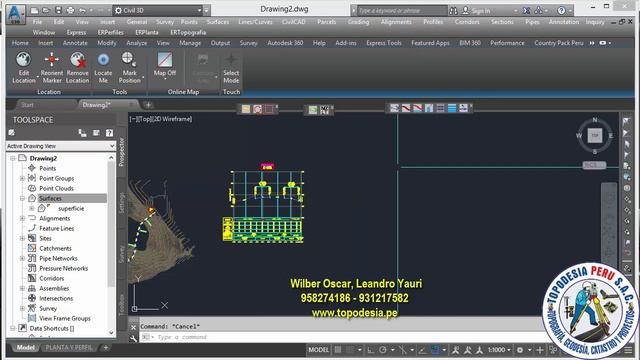Image resolution: width=640 pixels, height=360 pixels.
Task: Toggle the grid display in status bar
Action: click(x=338, y=350)
